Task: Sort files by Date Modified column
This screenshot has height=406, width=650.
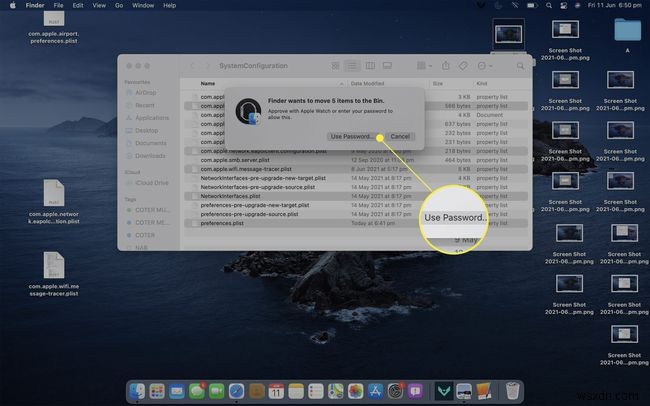Action: tap(367, 83)
